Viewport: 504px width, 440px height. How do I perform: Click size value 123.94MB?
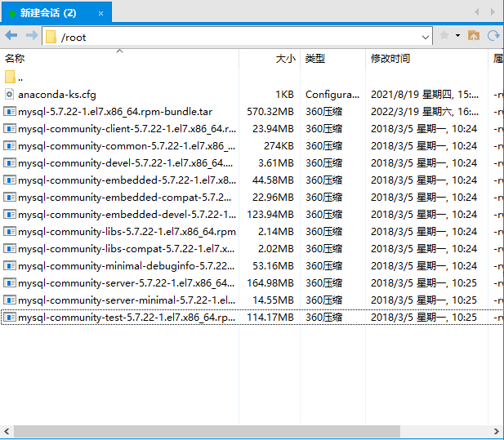(270, 215)
